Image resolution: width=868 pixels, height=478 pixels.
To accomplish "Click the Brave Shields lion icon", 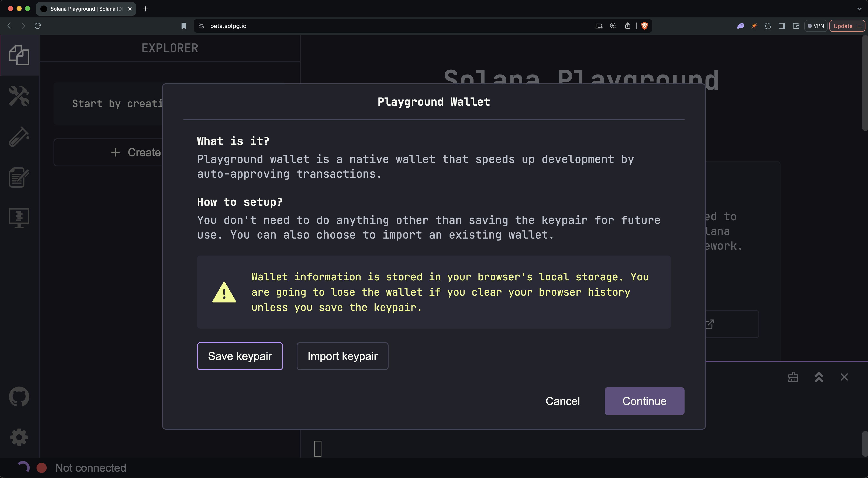I will 645,26.
